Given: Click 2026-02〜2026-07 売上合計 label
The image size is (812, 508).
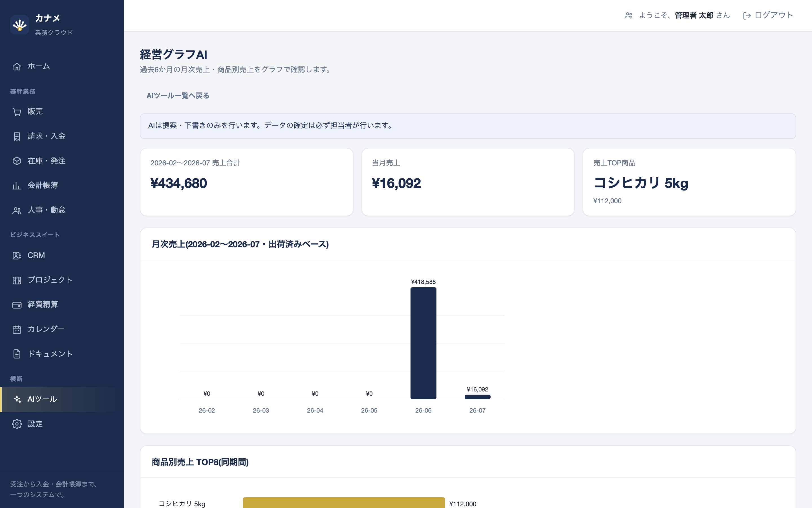Looking at the screenshot, I should point(195,163).
